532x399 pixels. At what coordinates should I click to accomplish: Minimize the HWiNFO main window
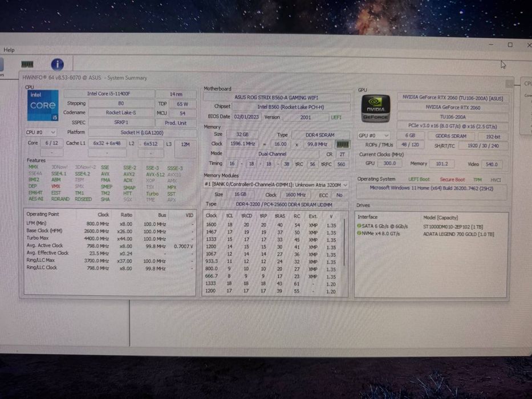(x=491, y=44)
